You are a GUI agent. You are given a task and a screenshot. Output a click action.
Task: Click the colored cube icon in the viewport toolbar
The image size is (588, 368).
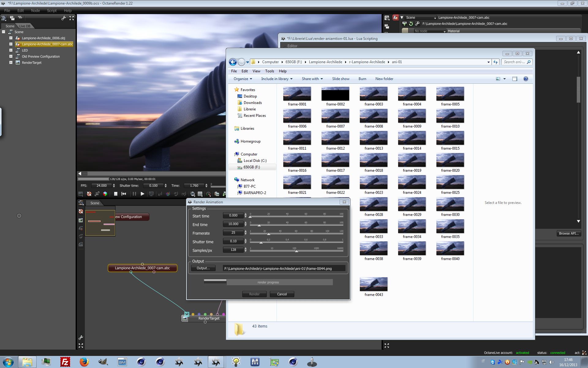coord(105,194)
